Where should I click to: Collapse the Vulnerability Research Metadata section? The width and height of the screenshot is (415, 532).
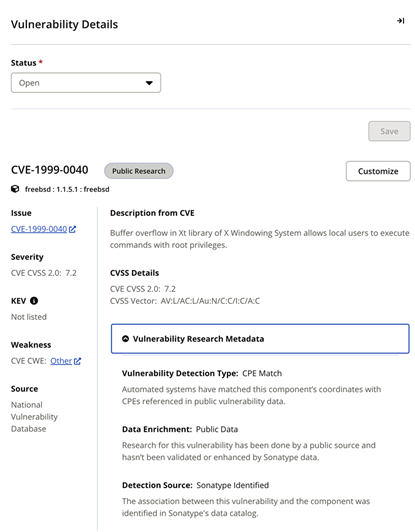click(260, 339)
